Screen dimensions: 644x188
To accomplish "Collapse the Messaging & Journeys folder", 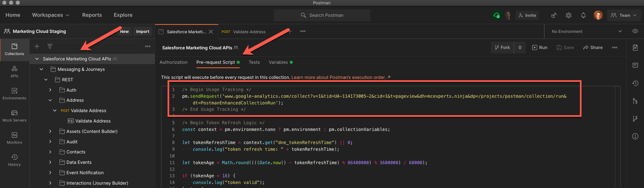I will click(41, 69).
